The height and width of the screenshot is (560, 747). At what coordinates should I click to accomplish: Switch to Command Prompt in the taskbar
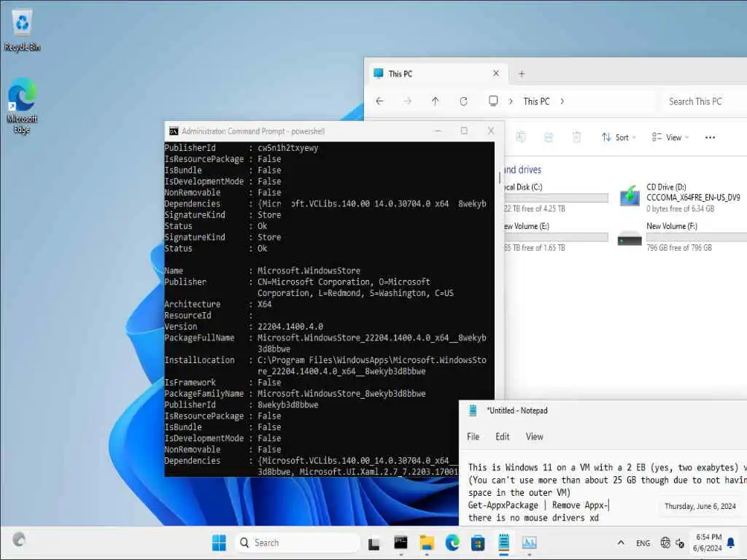point(400,542)
